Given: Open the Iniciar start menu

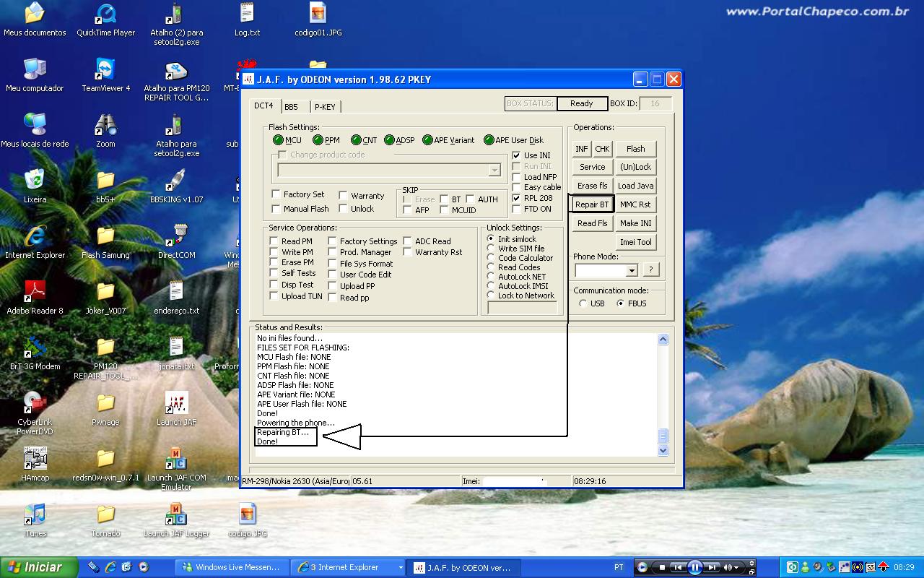Looking at the screenshot, I should click(39, 567).
